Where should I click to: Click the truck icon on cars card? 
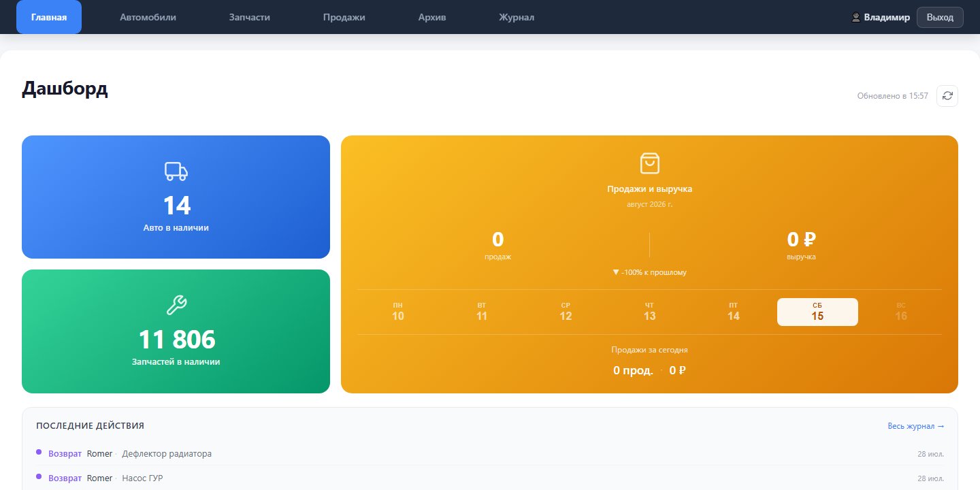click(x=176, y=171)
